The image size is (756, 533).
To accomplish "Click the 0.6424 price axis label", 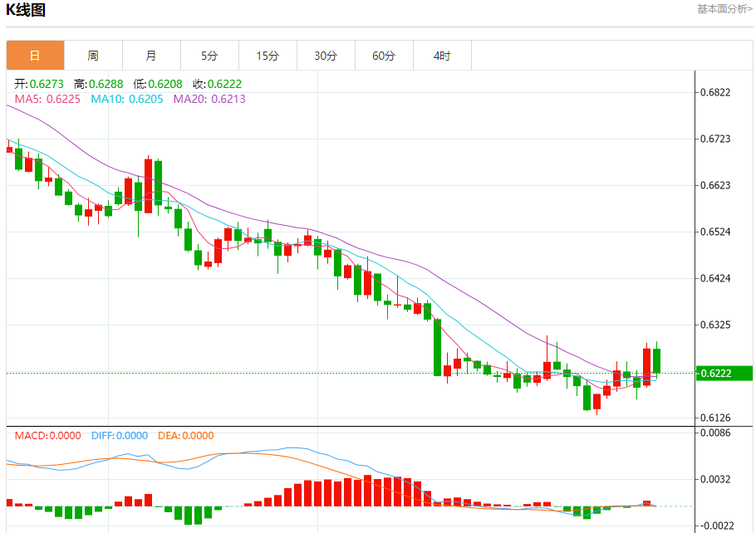I will click(715, 279).
